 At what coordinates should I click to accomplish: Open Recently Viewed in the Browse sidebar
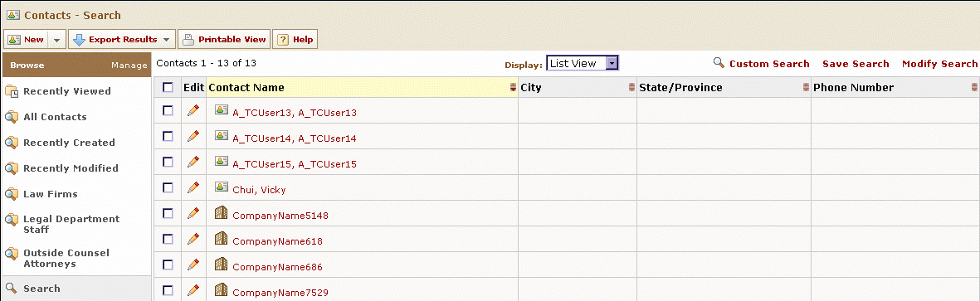67,91
